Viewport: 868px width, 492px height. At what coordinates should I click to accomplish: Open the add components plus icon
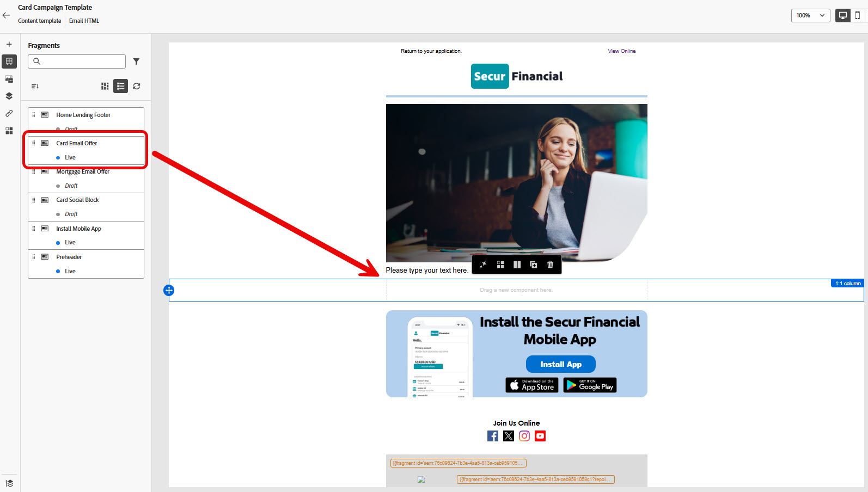(x=9, y=44)
